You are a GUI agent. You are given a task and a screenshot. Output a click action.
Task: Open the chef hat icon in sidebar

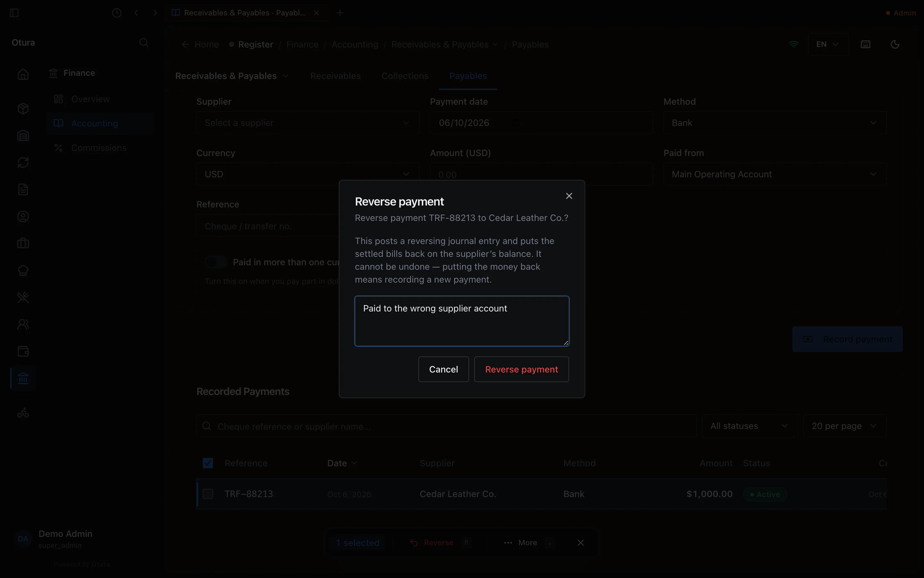pos(23,271)
